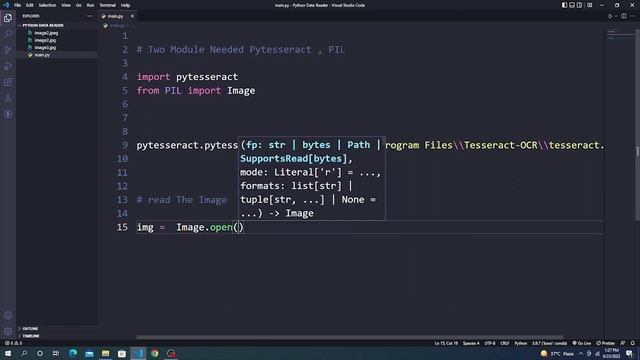Click the Go Live status bar button
The height and width of the screenshot is (360, 640).
tap(582, 343)
